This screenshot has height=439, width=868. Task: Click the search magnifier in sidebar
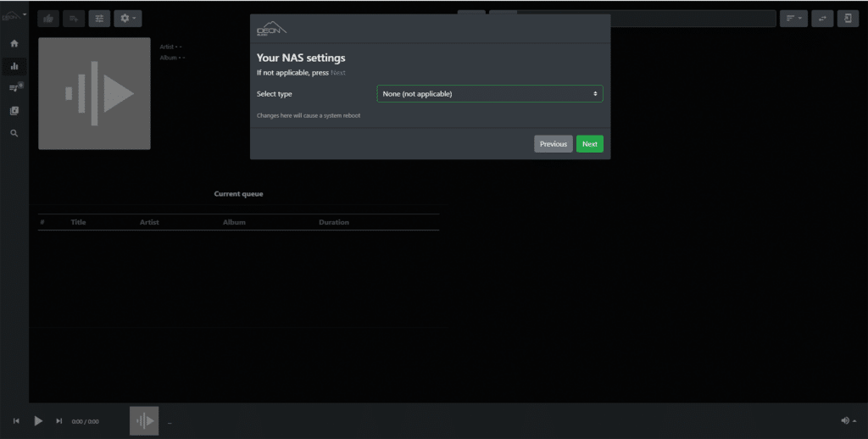tap(14, 133)
